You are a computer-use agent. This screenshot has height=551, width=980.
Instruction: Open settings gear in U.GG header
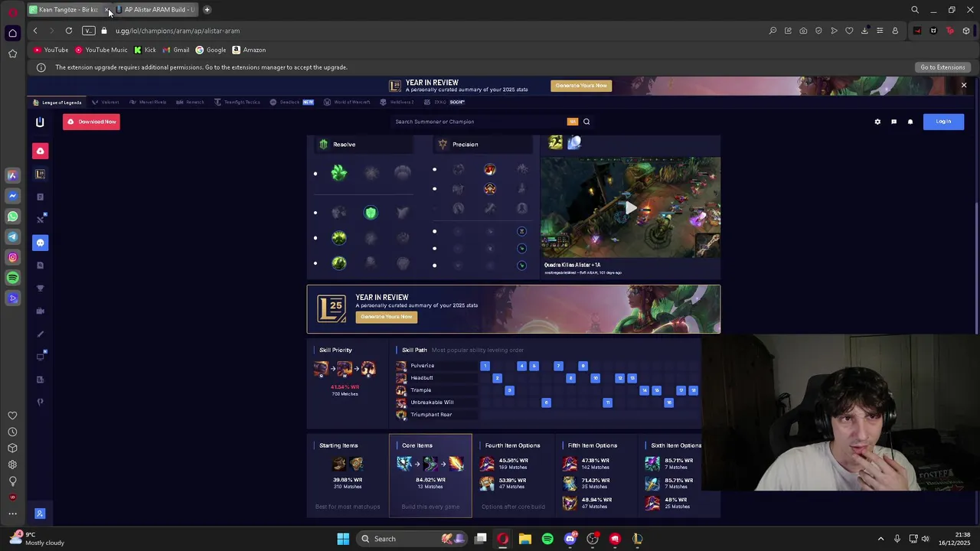(x=877, y=122)
